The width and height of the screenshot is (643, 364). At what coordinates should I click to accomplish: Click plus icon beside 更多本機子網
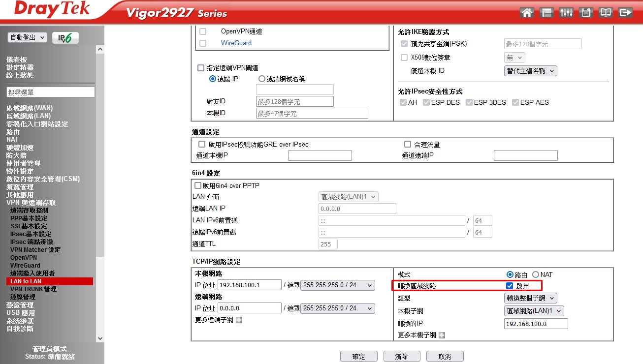pos(442,335)
